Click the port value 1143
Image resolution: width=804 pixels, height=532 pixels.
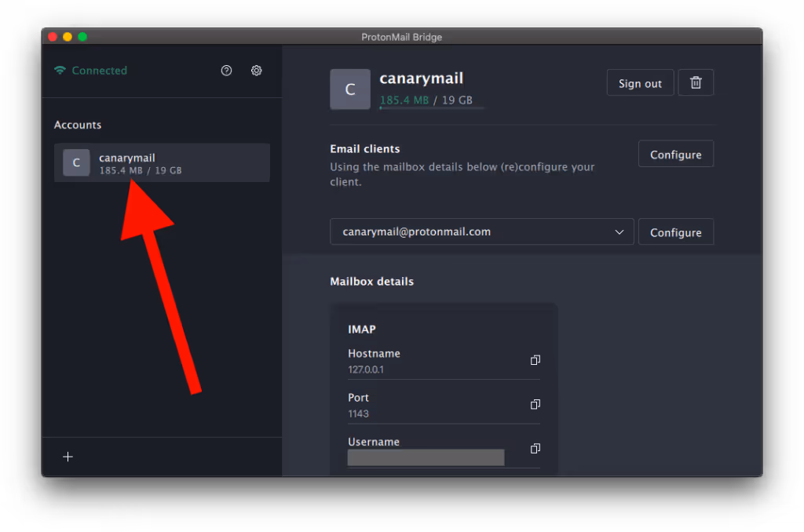point(358,414)
